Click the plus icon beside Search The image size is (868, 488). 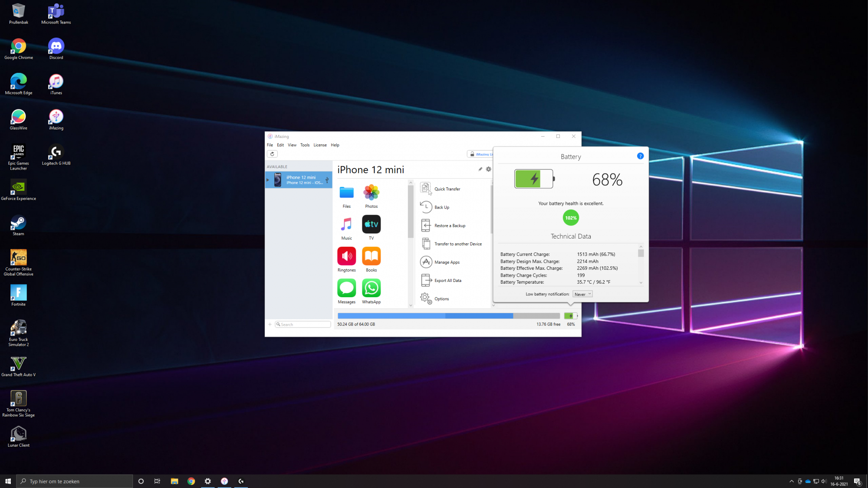pyautogui.click(x=270, y=324)
